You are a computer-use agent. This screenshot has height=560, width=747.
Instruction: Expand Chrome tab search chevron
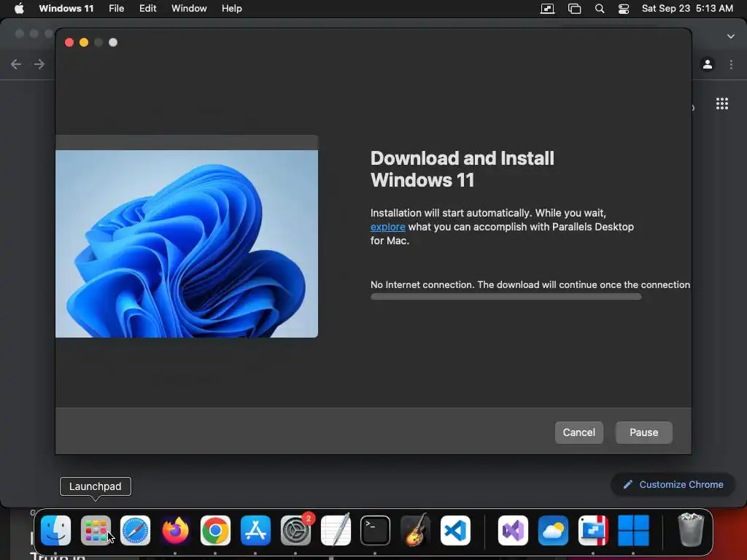click(x=731, y=36)
